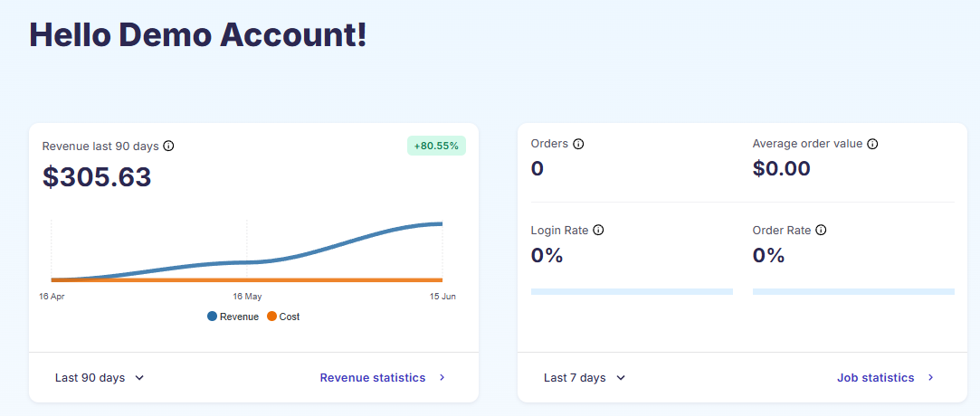
Task: Toggle Revenue series in chart legend
Action: tap(233, 317)
